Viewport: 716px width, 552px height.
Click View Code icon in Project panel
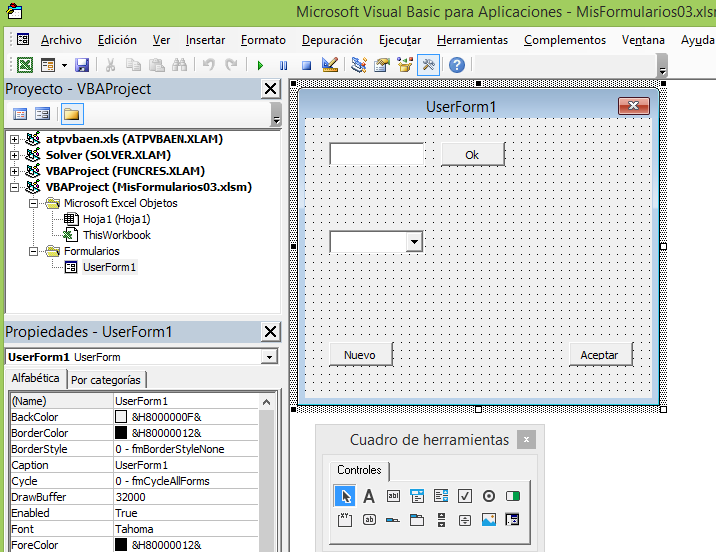click(20, 114)
